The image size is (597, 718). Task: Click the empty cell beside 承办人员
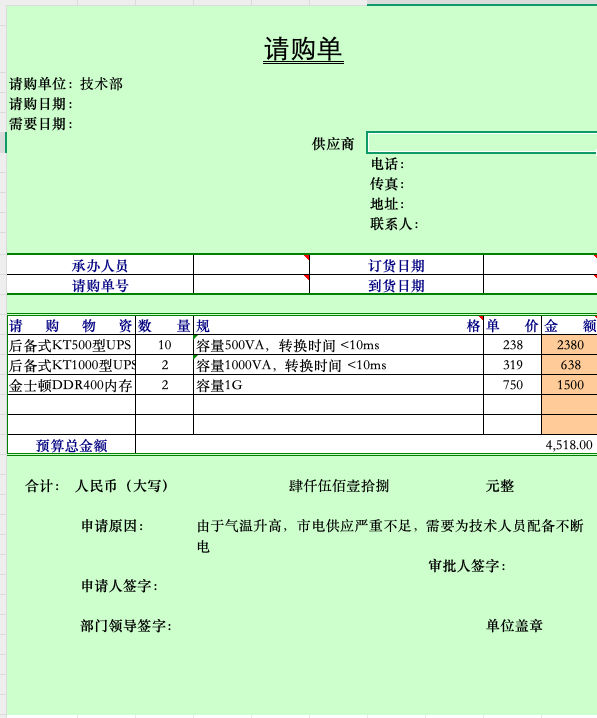(x=251, y=265)
